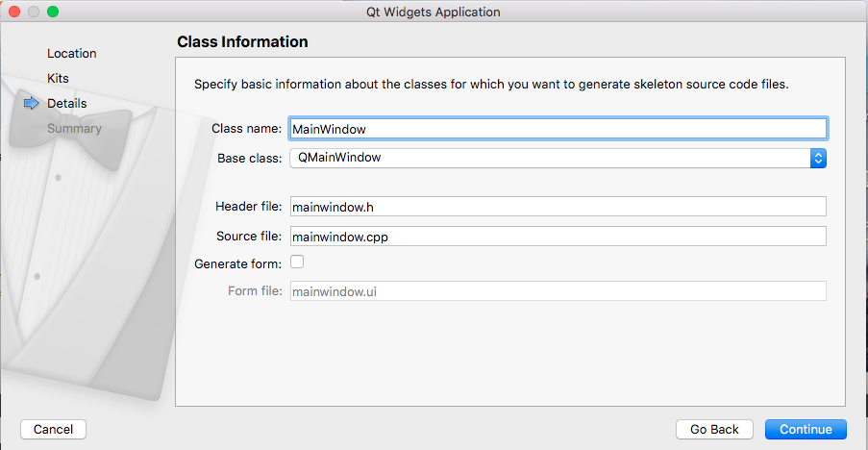Screen dimensions: 868x450
Task: Maximize the wizard with the green button
Action: click(x=53, y=12)
